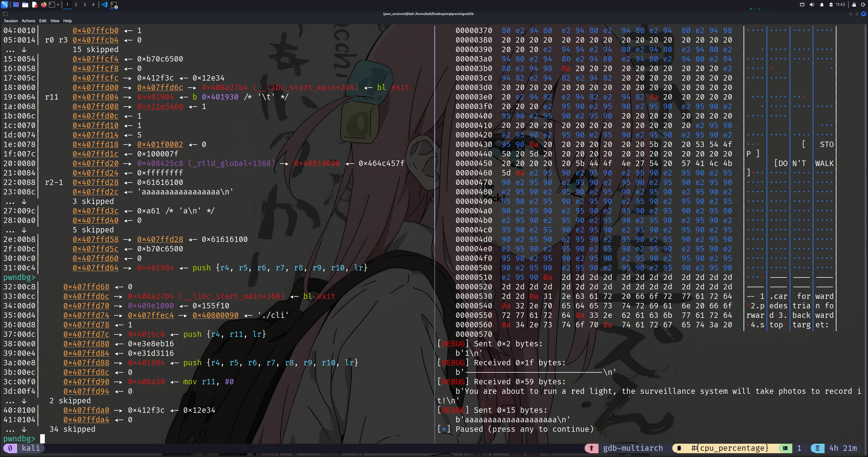868x457 pixels.
Task: Click stack address 0x407ffd04 on r11 row
Action: 96,97
